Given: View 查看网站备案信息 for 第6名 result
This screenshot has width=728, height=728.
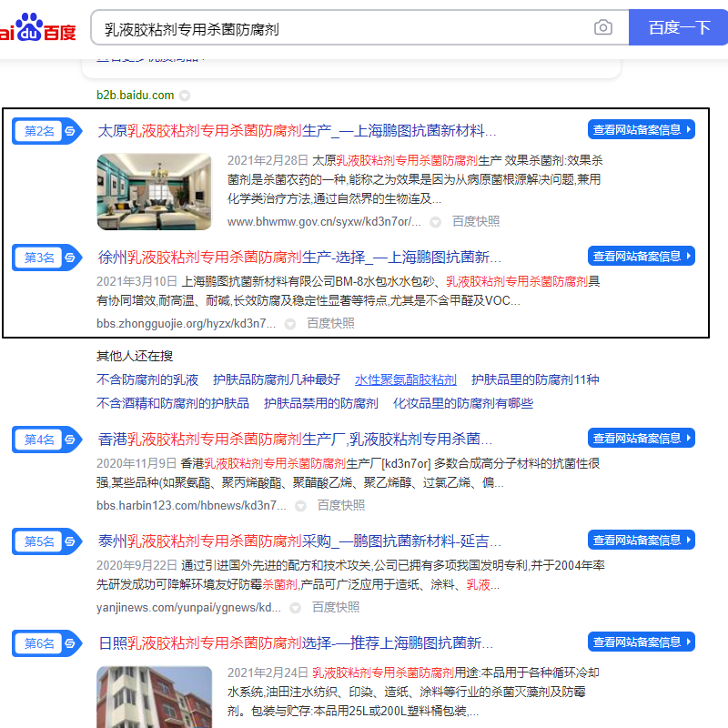Looking at the screenshot, I should point(642,642).
